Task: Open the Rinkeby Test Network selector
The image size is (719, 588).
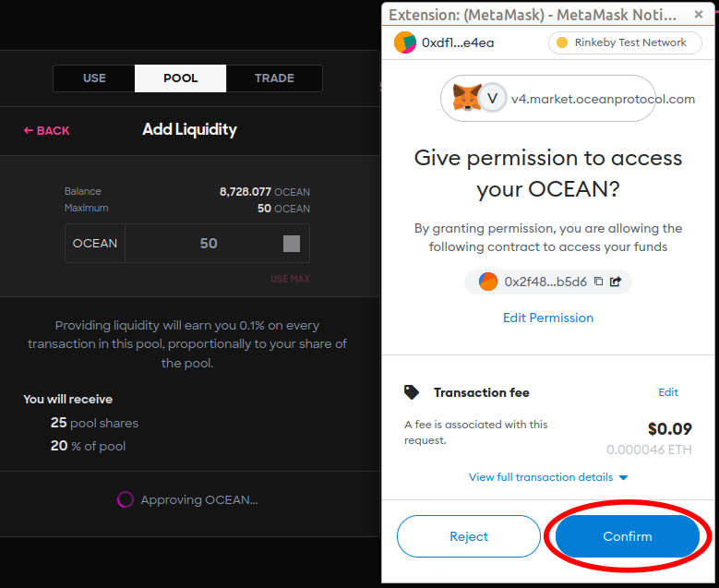Action: click(x=625, y=42)
